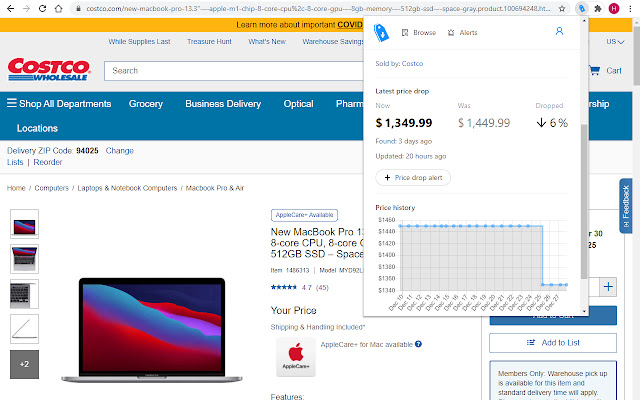Increase quantity with plus button

(608, 287)
